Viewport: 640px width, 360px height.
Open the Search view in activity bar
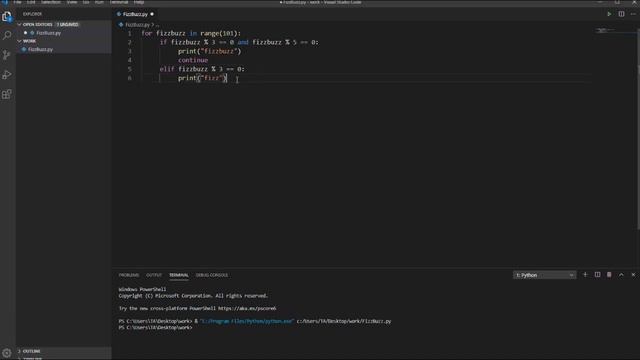7,35
